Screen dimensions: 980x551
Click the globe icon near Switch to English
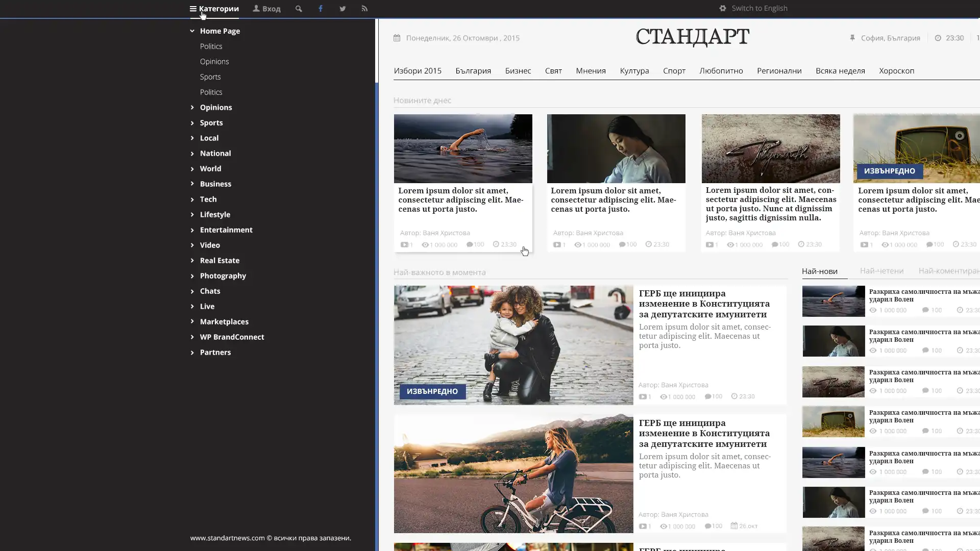coord(722,8)
